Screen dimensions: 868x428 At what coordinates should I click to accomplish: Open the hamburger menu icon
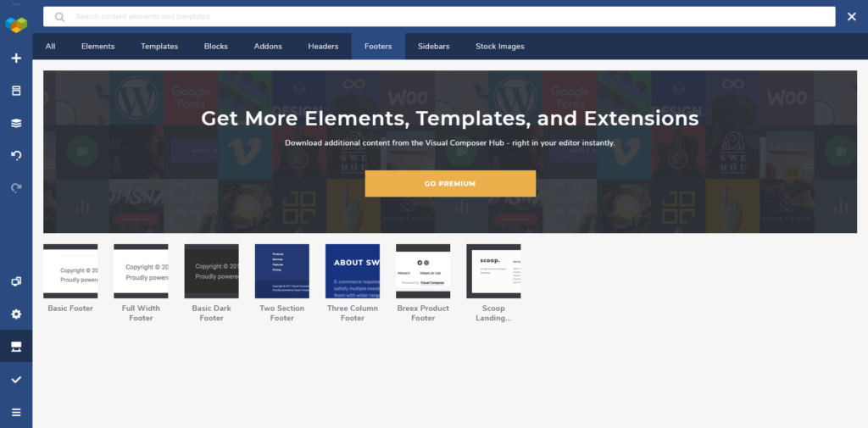pyautogui.click(x=16, y=412)
